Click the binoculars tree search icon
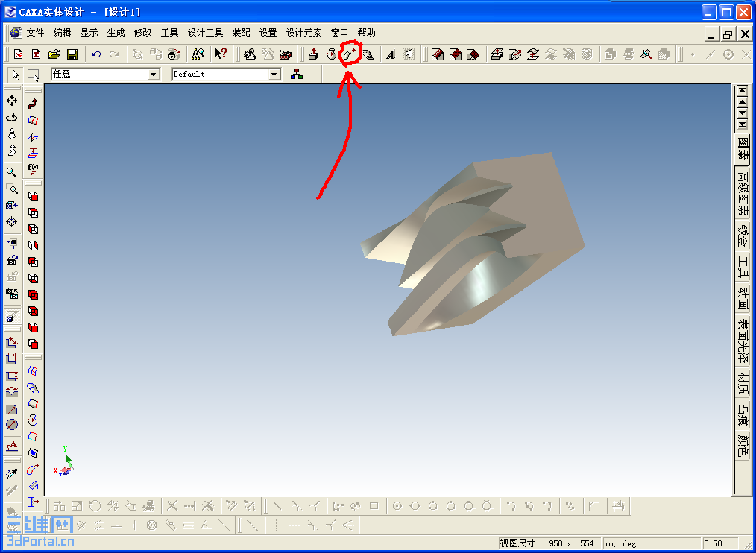The width and height of the screenshot is (756, 553). pos(198,54)
